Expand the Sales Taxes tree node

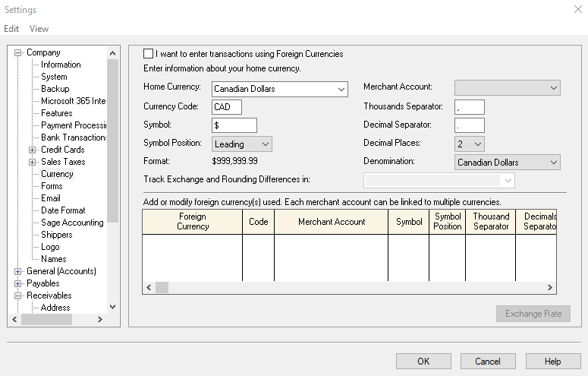point(32,162)
